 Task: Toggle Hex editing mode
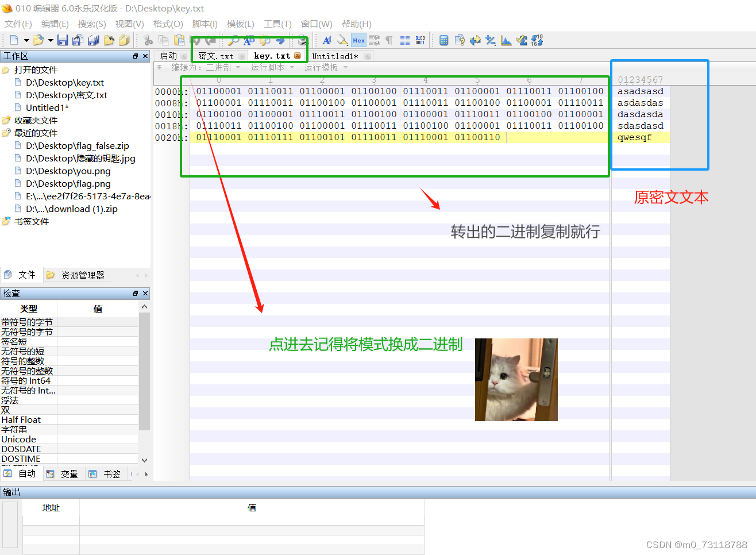tap(358, 40)
